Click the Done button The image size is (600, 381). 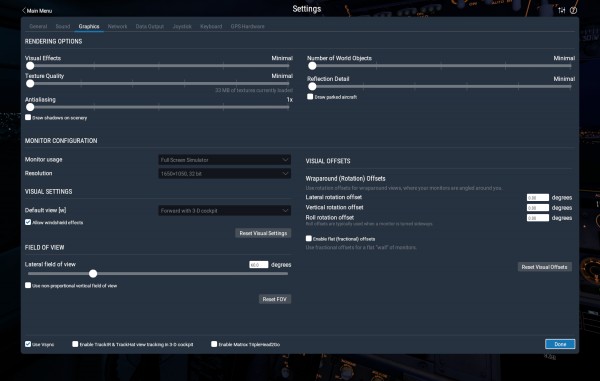560,344
